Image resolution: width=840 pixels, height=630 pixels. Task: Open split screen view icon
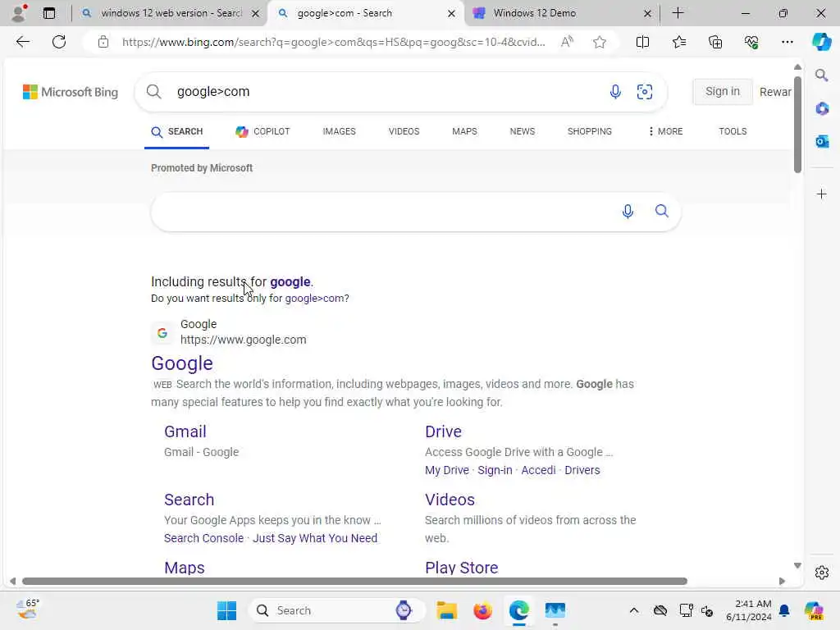coord(642,42)
